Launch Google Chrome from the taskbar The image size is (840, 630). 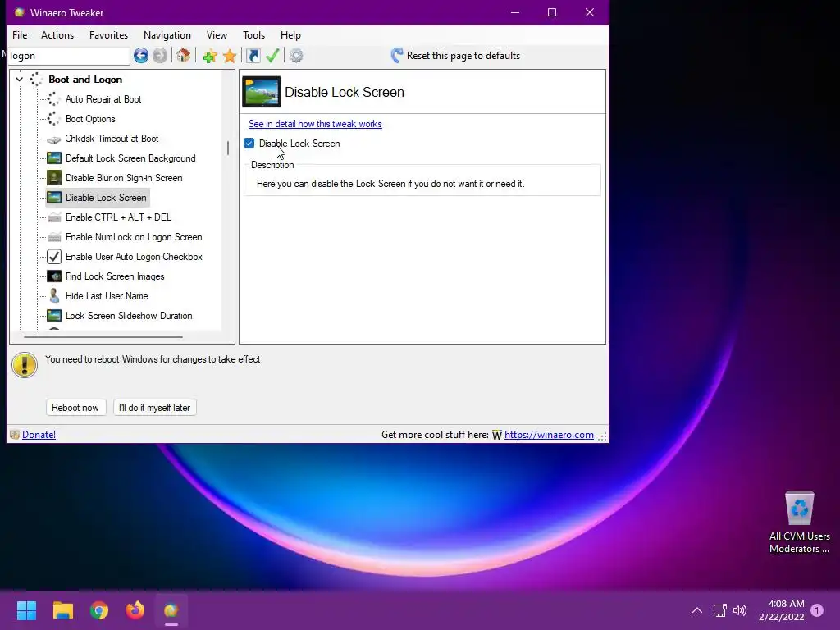pos(99,610)
